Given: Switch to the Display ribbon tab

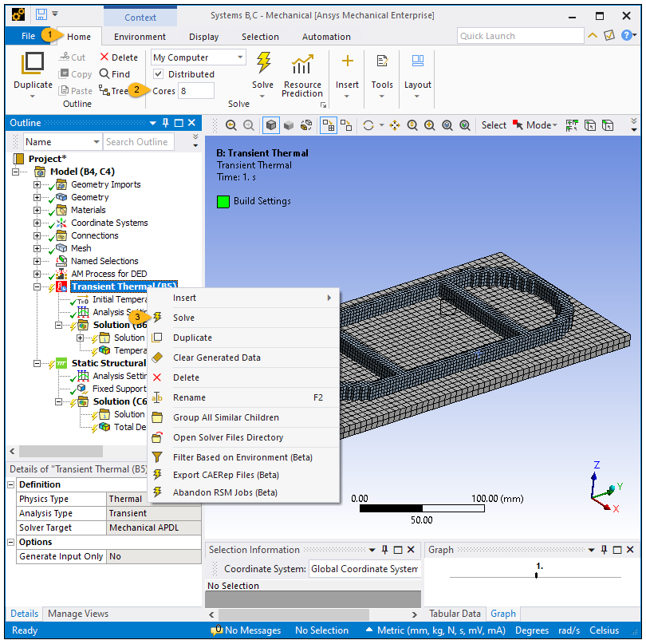Looking at the screenshot, I should tap(203, 37).
